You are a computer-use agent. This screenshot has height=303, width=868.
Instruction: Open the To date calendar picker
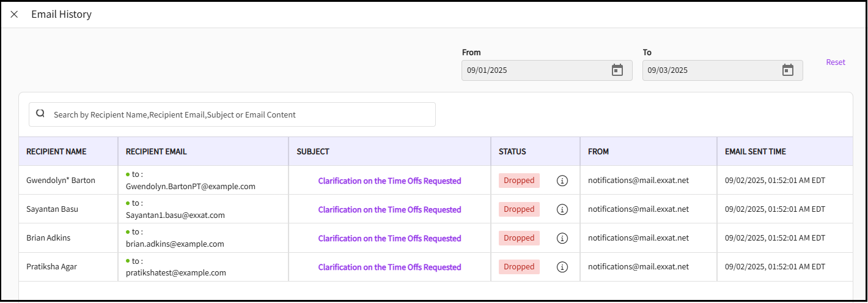pos(788,70)
